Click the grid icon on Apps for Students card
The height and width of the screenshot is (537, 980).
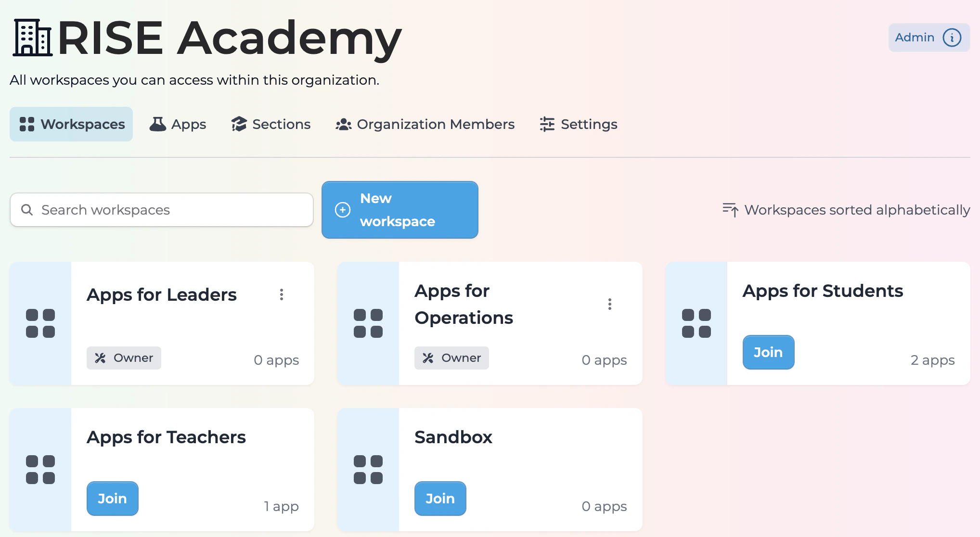tap(696, 323)
